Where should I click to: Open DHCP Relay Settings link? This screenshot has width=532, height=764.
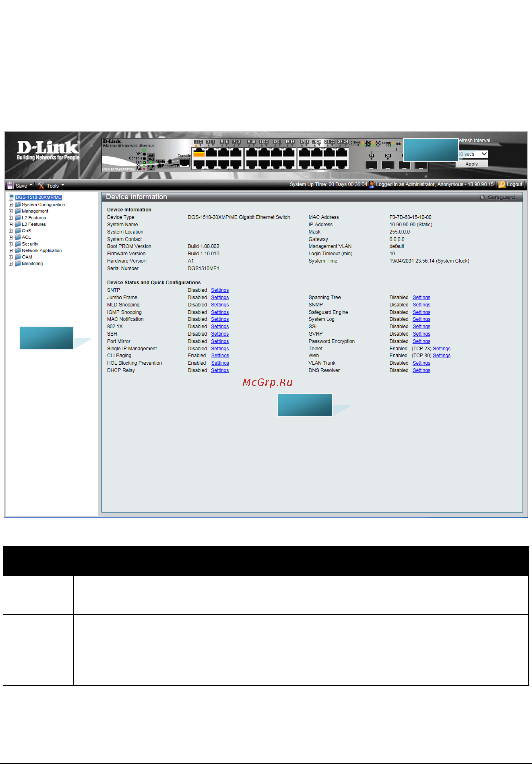pyautogui.click(x=220, y=370)
